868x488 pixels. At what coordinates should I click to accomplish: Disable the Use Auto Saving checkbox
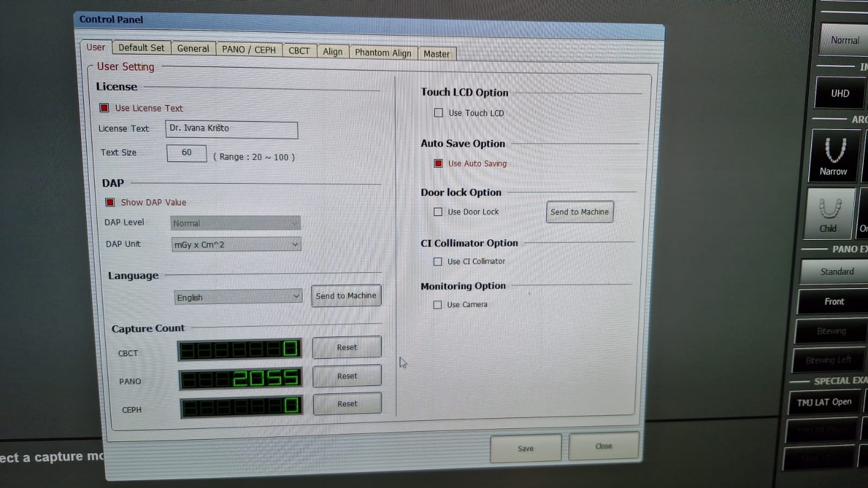click(438, 163)
